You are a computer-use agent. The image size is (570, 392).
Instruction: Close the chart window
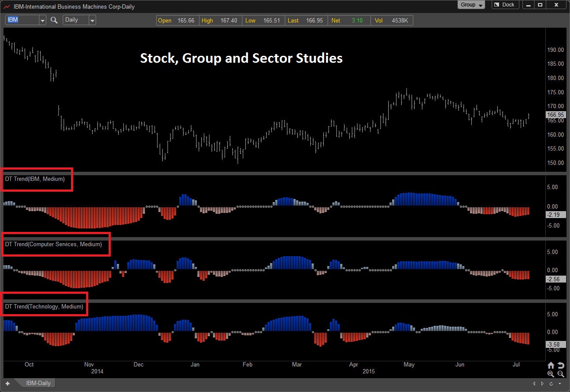[x=556, y=5]
